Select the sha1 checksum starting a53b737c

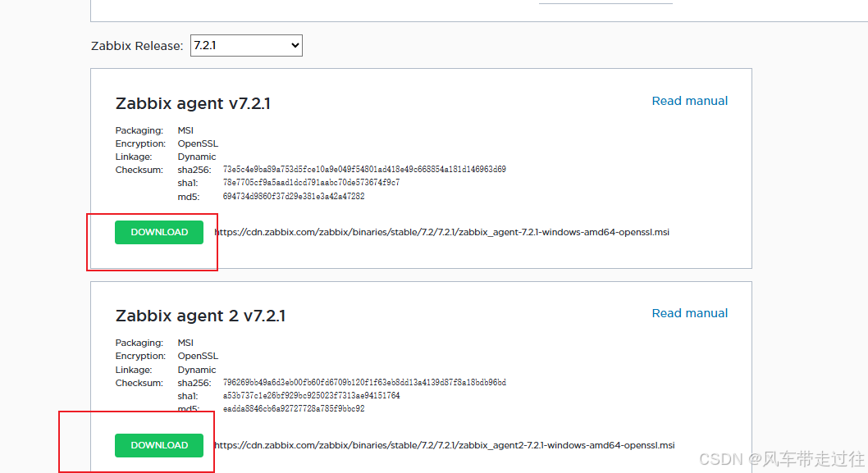(x=311, y=396)
